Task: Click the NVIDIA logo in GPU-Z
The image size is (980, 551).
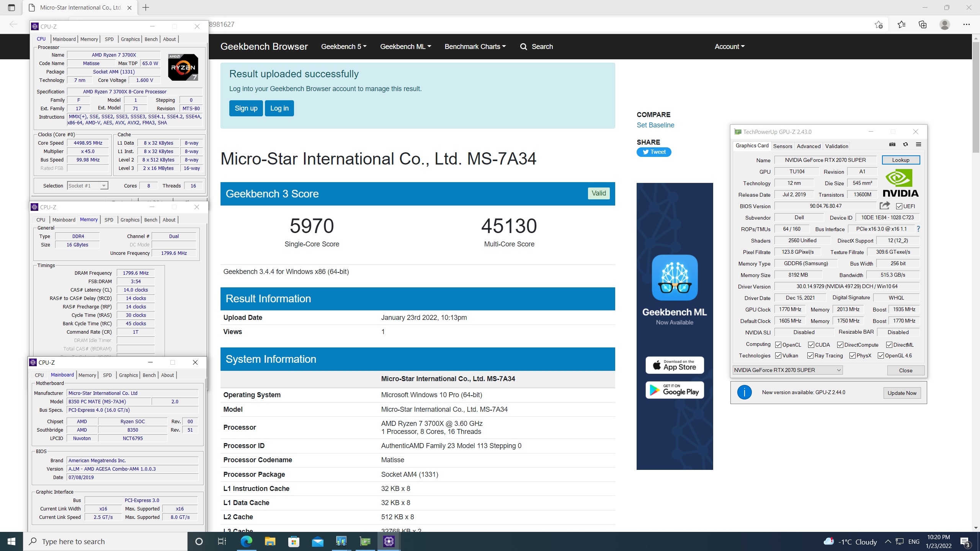Action: coord(901,183)
